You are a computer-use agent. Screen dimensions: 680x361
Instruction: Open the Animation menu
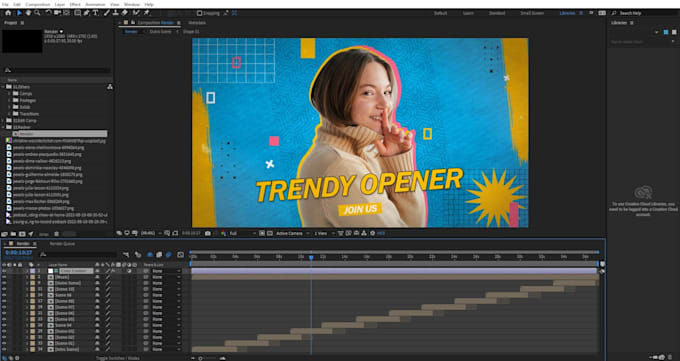pos(95,4)
